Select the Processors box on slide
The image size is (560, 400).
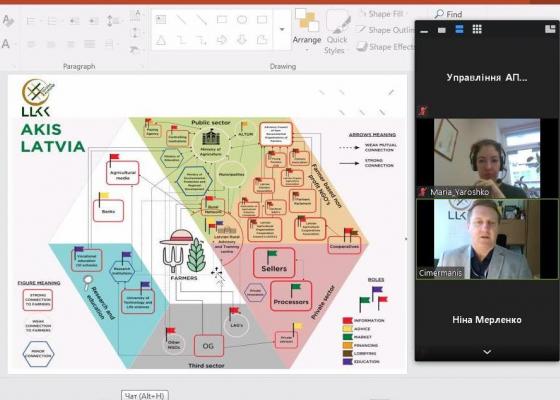(x=291, y=296)
